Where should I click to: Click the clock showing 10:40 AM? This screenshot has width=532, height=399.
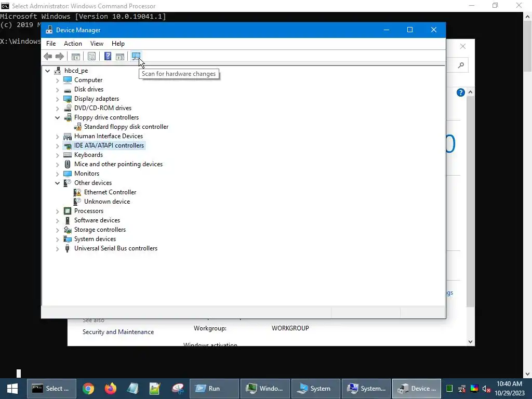point(509,384)
